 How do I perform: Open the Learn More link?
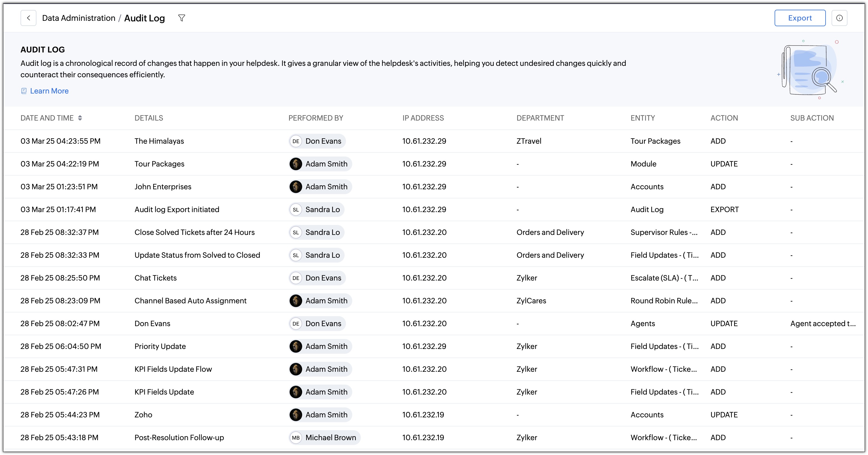[x=49, y=91]
